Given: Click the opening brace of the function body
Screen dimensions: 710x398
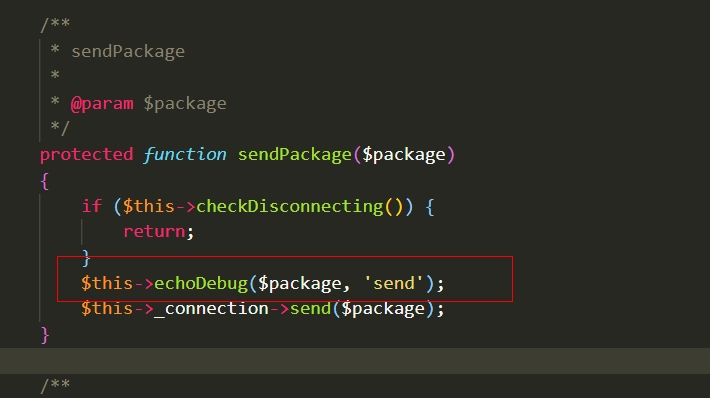Looking at the screenshot, I should coord(44,181).
